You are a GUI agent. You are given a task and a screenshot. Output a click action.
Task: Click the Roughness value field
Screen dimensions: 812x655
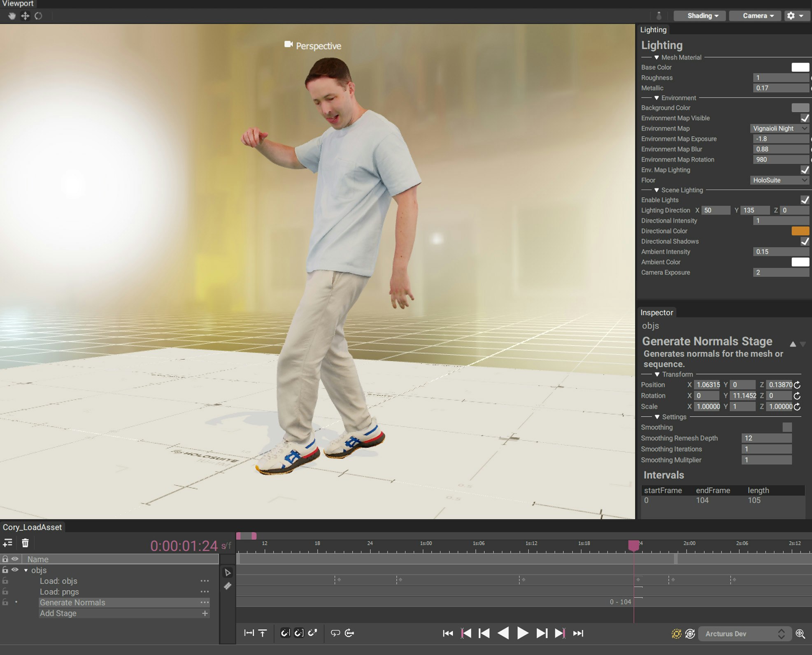pyautogui.click(x=781, y=77)
